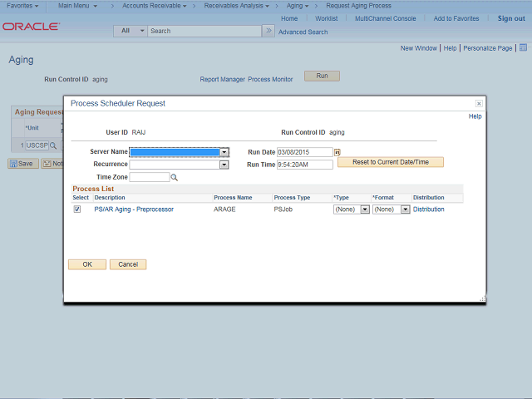532x399 pixels.
Task: Click the Unit lookup magnifier icon
Action: (53, 145)
